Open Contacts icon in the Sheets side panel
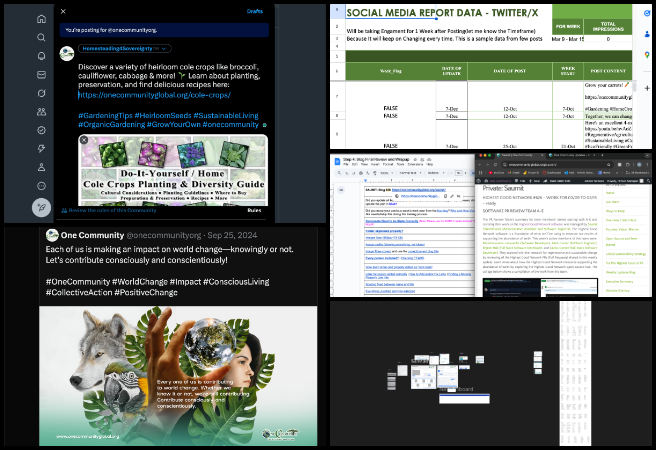The width and height of the screenshot is (656, 450). click(x=647, y=34)
